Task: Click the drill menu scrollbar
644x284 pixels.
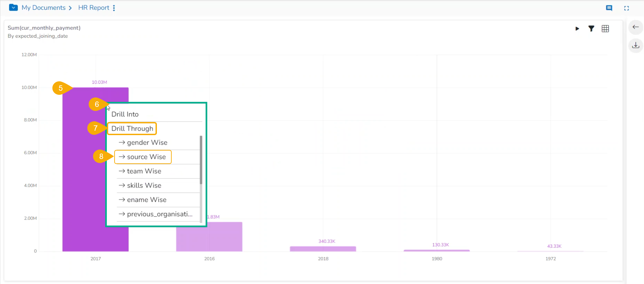Action: point(201,160)
